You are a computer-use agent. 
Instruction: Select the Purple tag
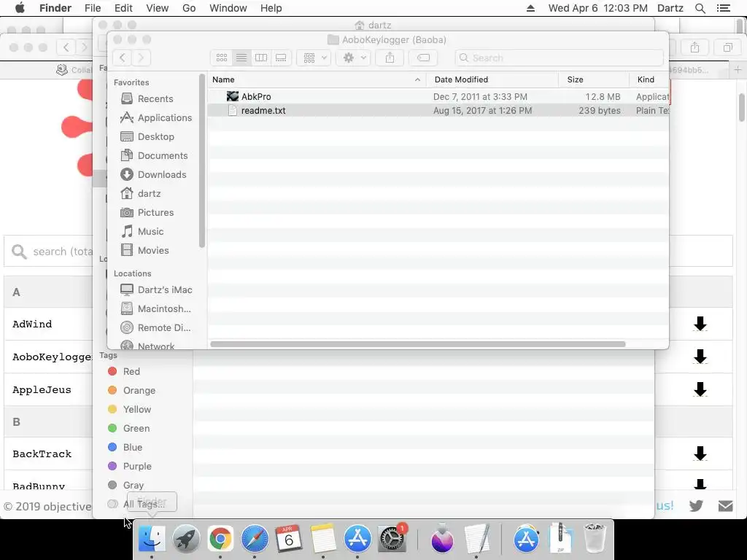pyautogui.click(x=130, y=466)
